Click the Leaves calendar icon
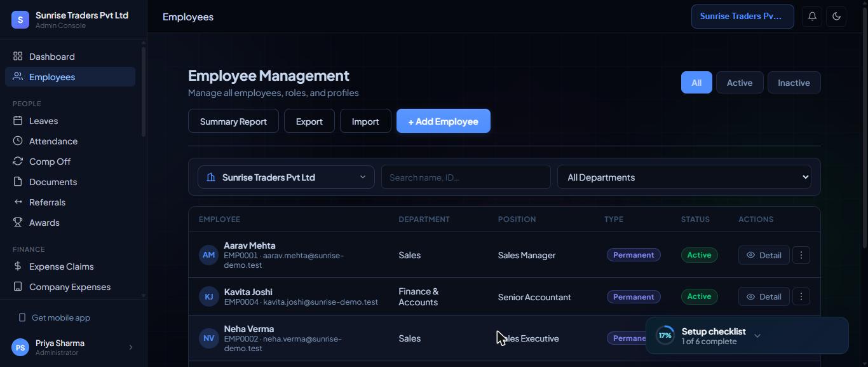This screenshot has width=868, height=367. coord(18,121)
